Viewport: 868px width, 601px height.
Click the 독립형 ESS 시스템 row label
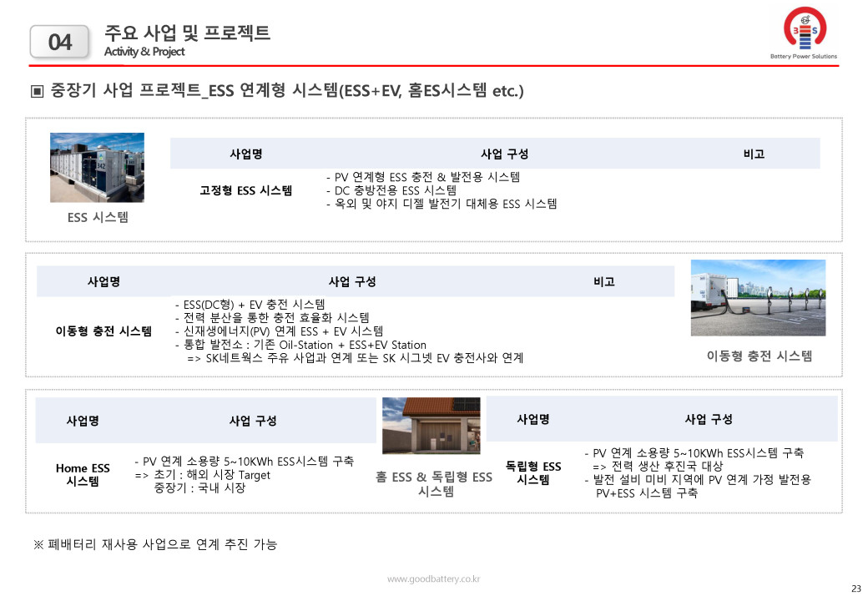533,472
